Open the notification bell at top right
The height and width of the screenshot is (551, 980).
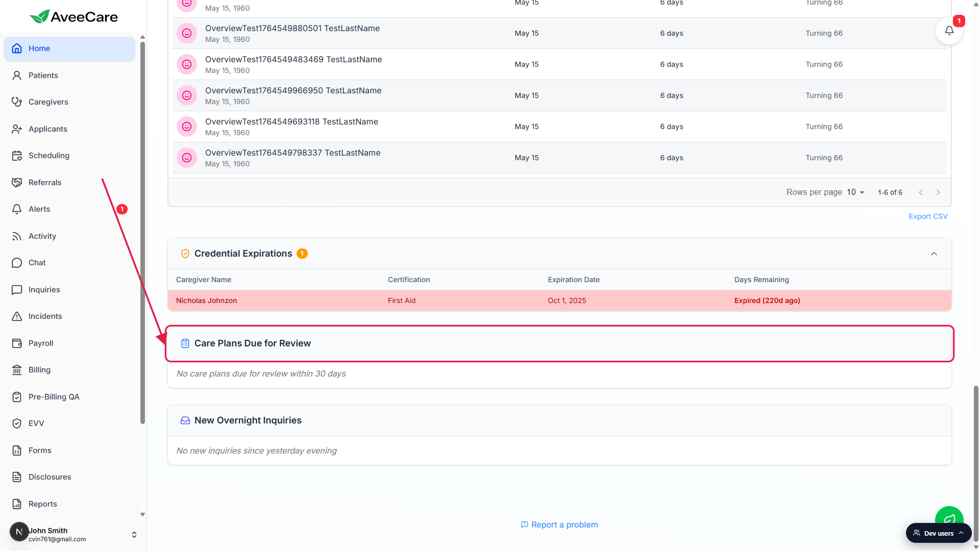point(949,31)
